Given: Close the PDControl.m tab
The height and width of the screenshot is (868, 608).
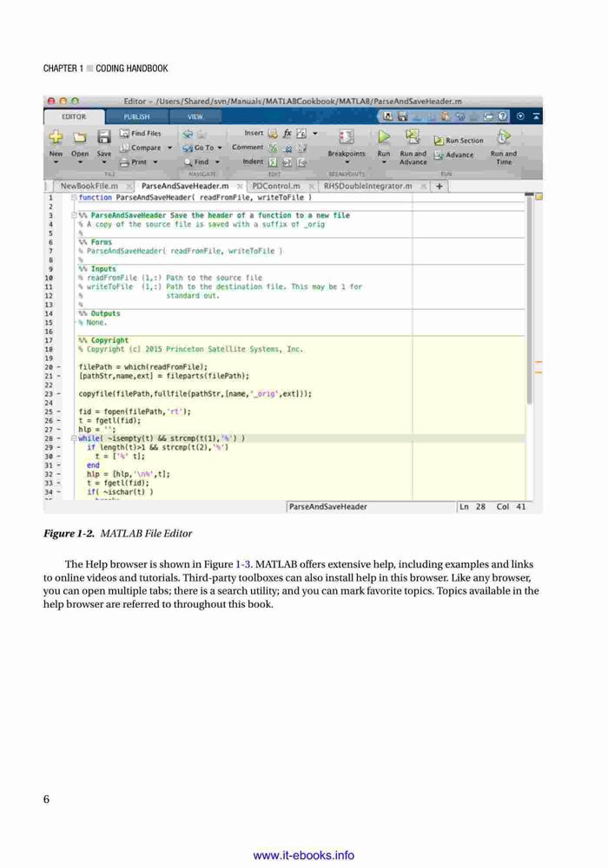Looking at the screenshot, I should pyautogui.click(x=312, y=187).
